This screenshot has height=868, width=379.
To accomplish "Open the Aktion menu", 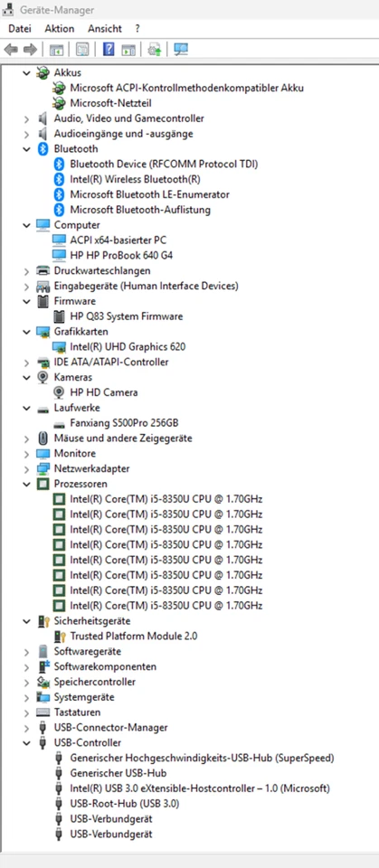I will 60,28.
